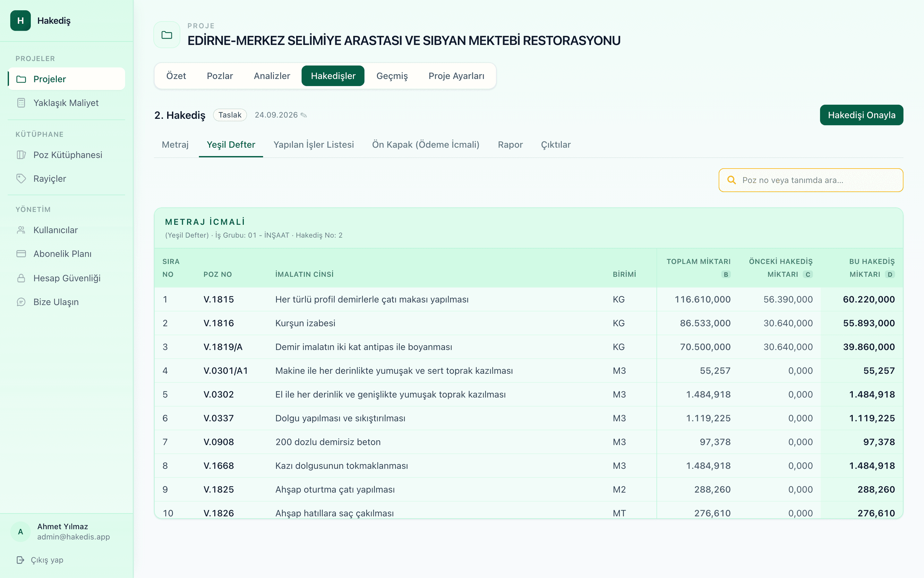Image resolution: width=924 pixels, height=578 pixels.
Task: Open the Özet tab
Action: [x=176, y=76]
